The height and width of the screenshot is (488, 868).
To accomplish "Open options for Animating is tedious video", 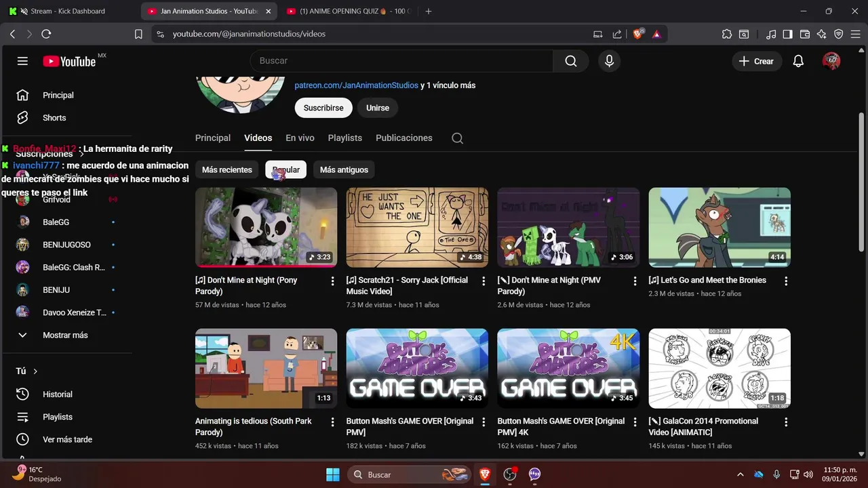I will [x=332, y=422].
